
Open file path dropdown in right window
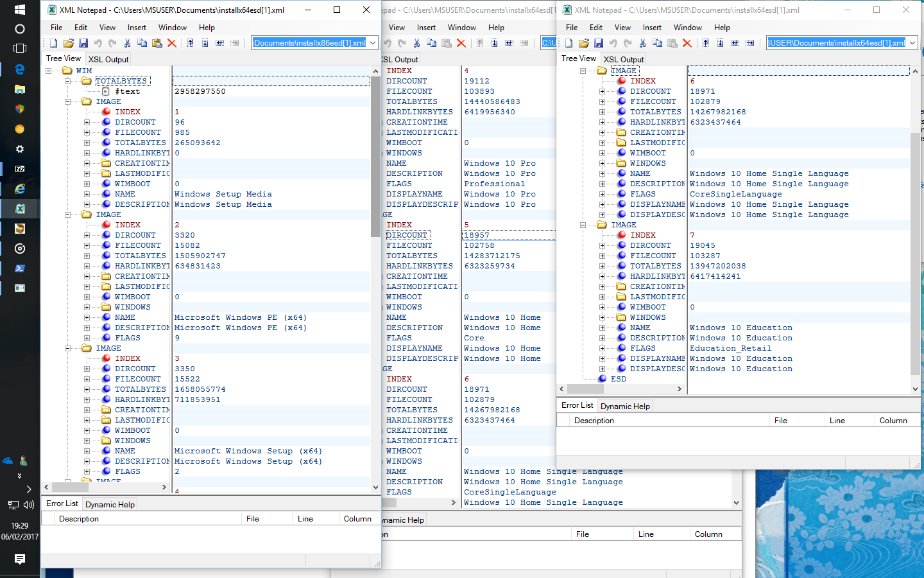pos(912,43)
